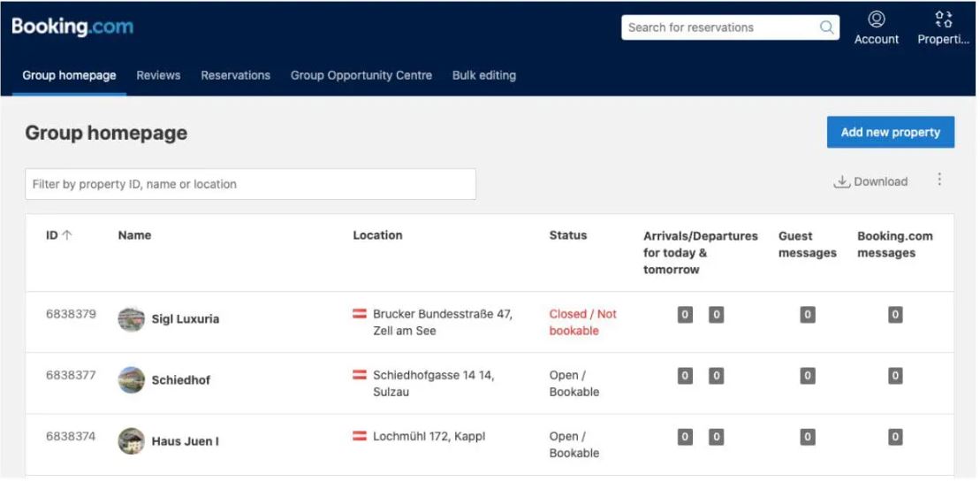Focus the Search for reservations field

720,27
